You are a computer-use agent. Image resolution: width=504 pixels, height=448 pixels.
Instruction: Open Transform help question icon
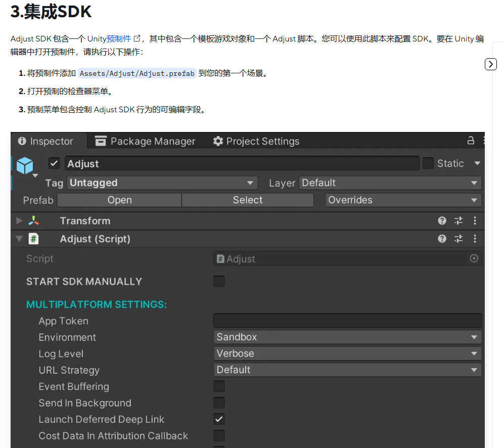pos(442,220)
